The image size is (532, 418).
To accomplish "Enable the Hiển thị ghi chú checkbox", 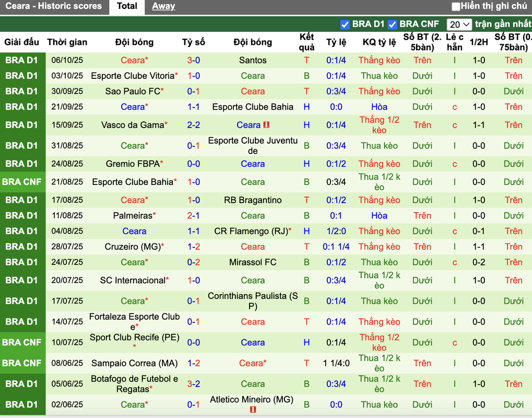I will click(456, 6).
